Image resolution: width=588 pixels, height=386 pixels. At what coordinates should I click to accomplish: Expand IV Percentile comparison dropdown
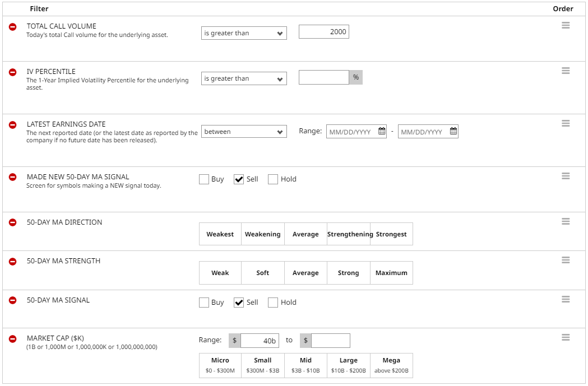point(244,78)
